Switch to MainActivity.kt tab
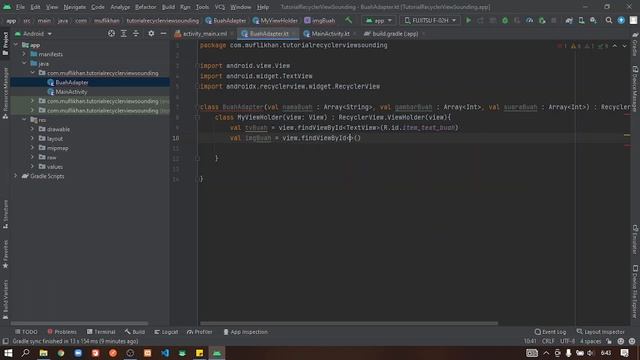Screen dimensions: 640x360 tap(329, 34)
